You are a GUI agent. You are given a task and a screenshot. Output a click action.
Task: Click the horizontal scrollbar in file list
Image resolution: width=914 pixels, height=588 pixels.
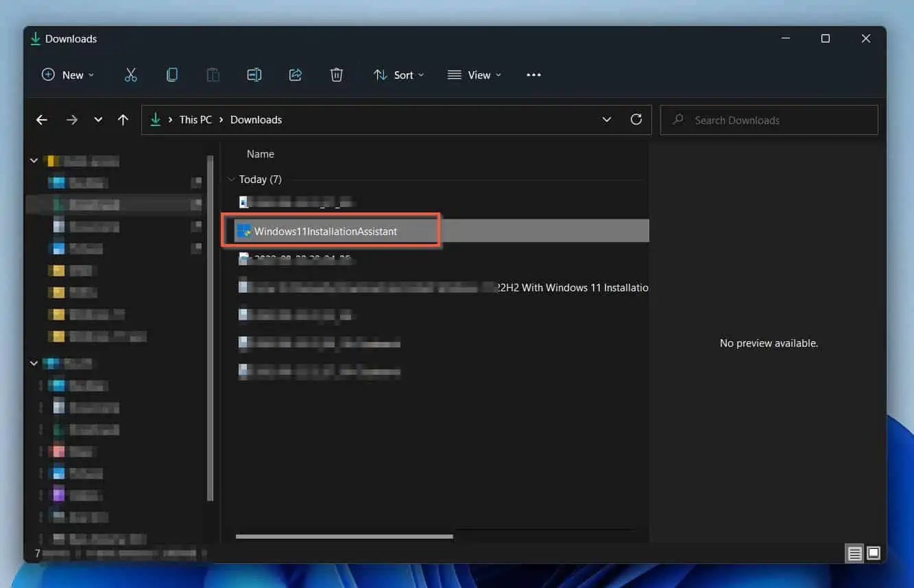pyautogui.click(x=344, y=537)
